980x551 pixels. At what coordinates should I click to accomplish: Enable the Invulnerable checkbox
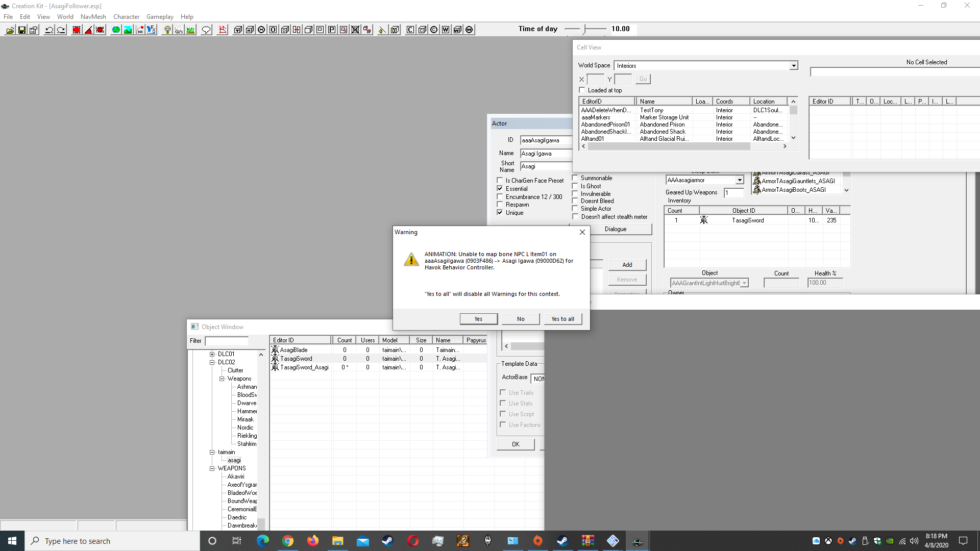coord(575,194)
